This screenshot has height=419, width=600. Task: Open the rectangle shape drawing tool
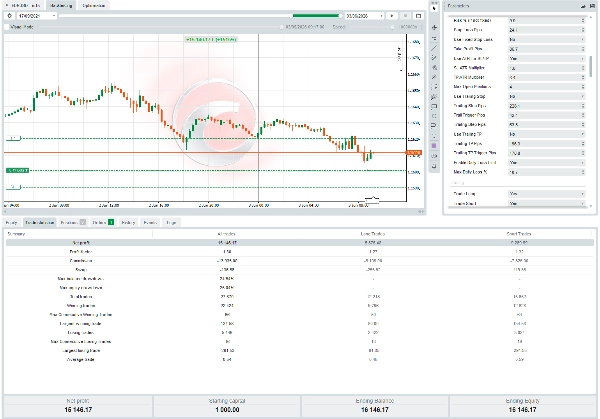click(434, 106)
